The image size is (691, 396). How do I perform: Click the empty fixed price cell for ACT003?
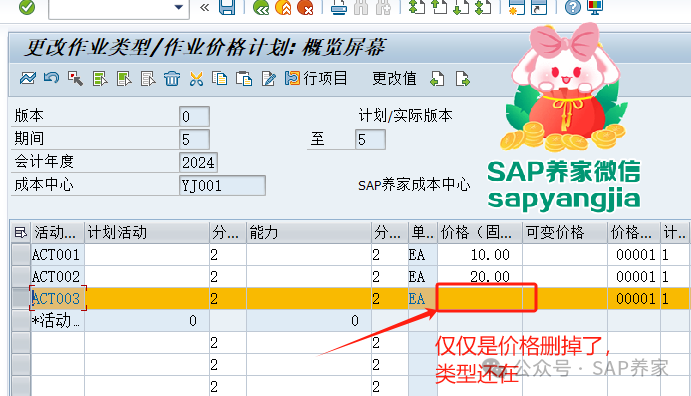(480, 299)
